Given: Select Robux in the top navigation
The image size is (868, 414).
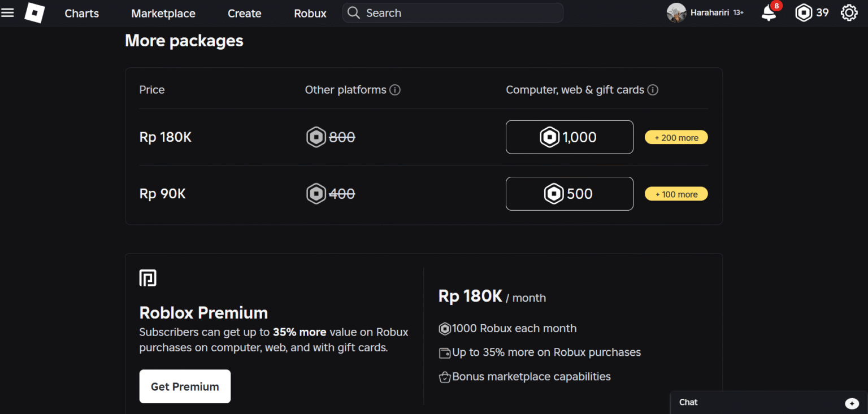Looking at the screenshot, I should (x=310, y=13).
